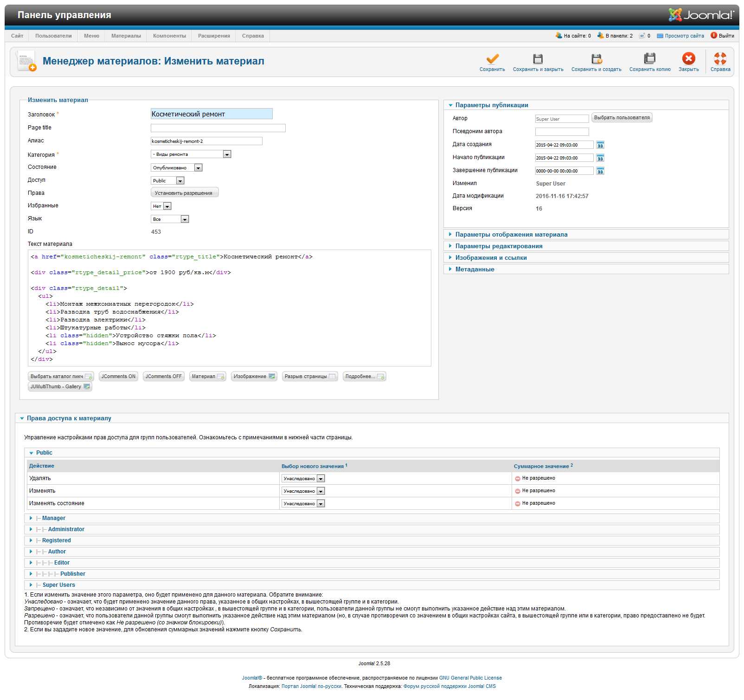The image size is (744, 700).
Task: Click the red Close toolbar icon
Action: pos(688,59)
